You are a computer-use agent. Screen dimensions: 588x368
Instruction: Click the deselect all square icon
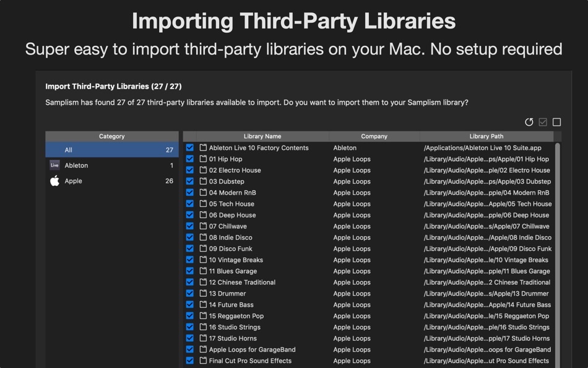pos(556,122)
